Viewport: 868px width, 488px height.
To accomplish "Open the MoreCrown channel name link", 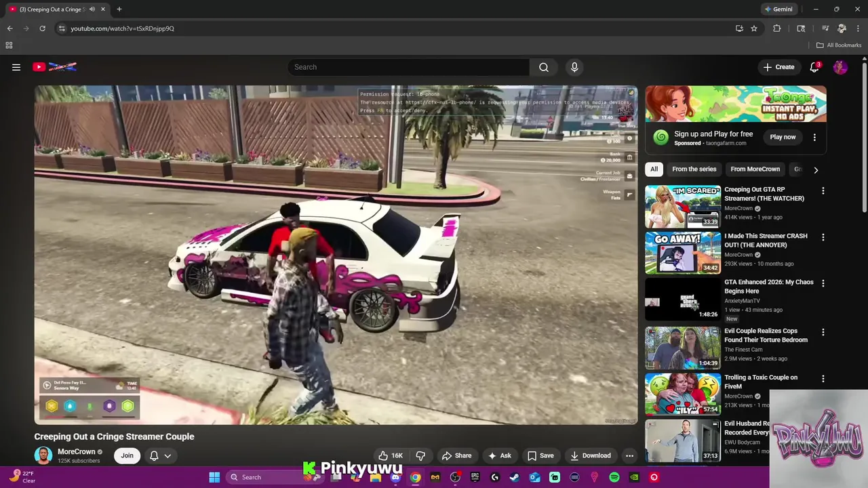I will tap(77, 451).
